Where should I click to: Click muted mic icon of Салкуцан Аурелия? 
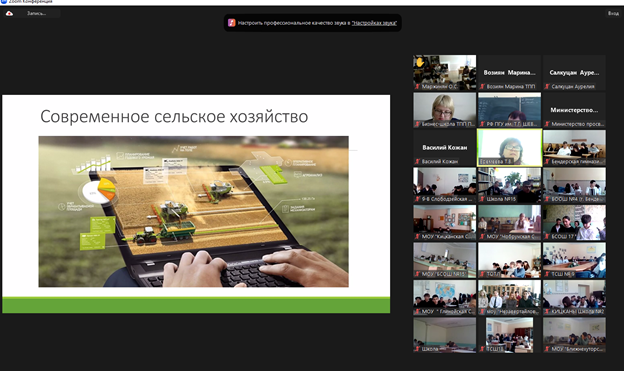click(548, 86)
